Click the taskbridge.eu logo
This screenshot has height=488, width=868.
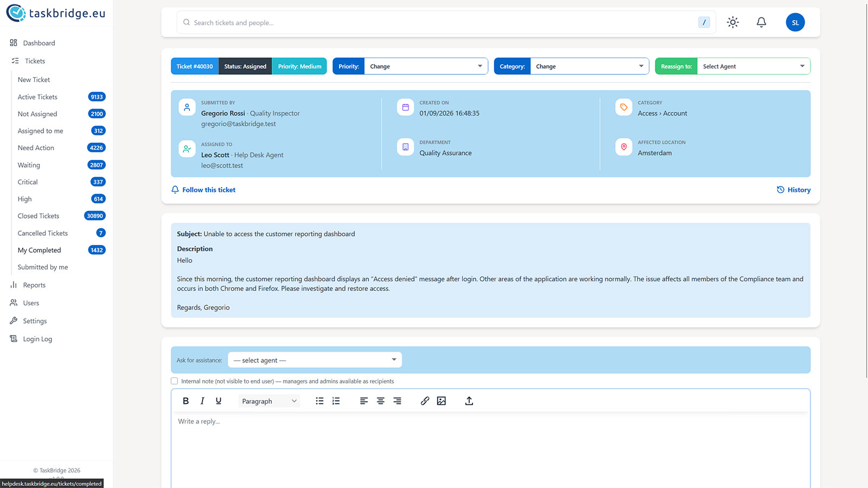pos(55,13)
